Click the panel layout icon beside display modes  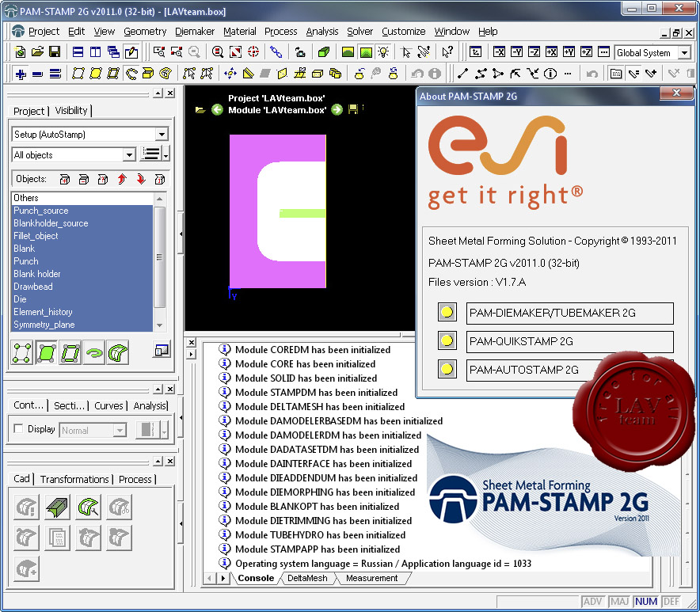162,351
